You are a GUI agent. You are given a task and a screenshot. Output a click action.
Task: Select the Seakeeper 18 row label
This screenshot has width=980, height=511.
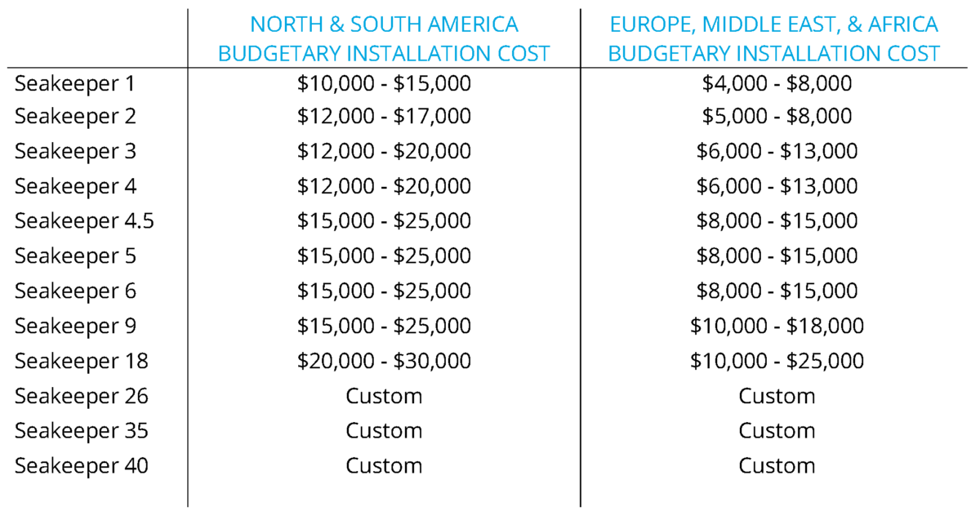[82, 361]
